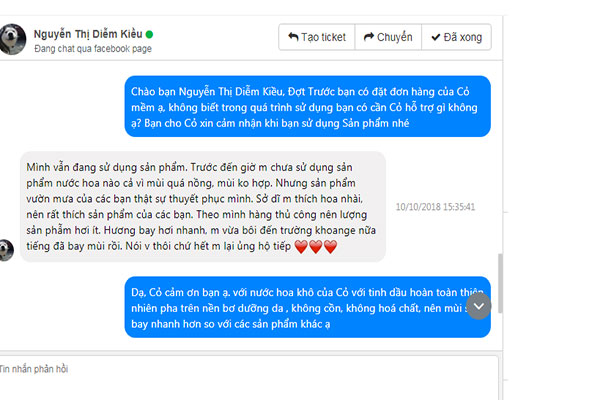The image size is (600, 400).
Task: Click the Chuyển forward arrow icon
Action: click(368, 37)
